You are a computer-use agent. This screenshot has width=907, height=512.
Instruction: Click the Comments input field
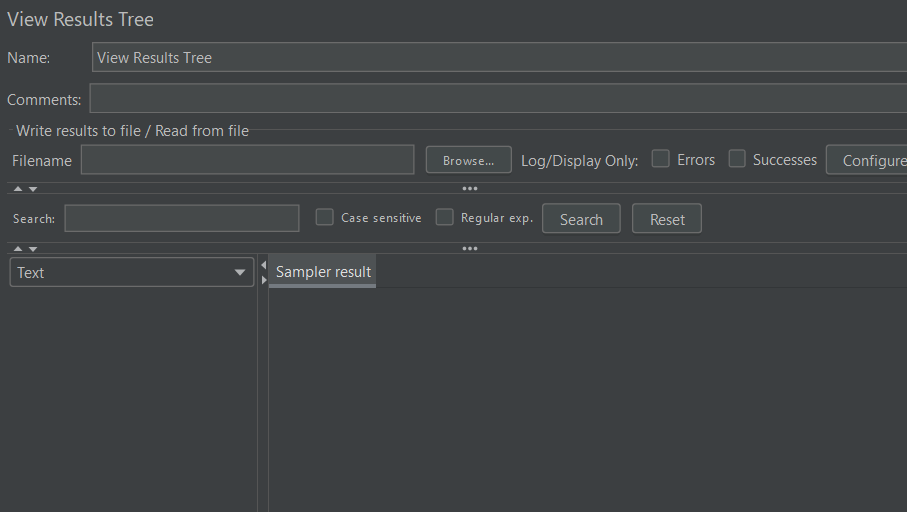point(498,98)
